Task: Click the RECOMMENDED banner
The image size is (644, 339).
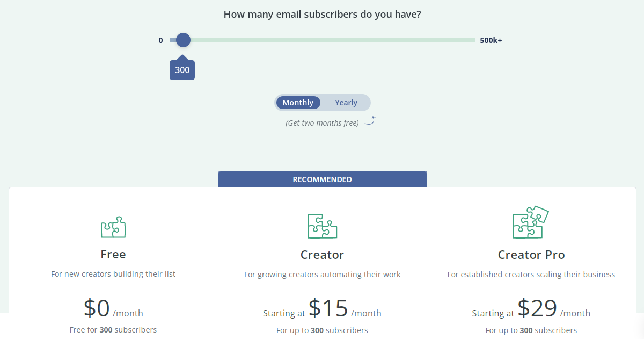Action: (x=322, y=179)
